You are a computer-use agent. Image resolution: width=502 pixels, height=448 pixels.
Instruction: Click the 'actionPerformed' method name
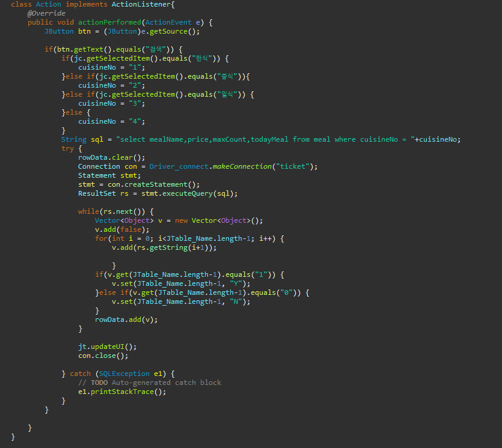click(109, 22)
